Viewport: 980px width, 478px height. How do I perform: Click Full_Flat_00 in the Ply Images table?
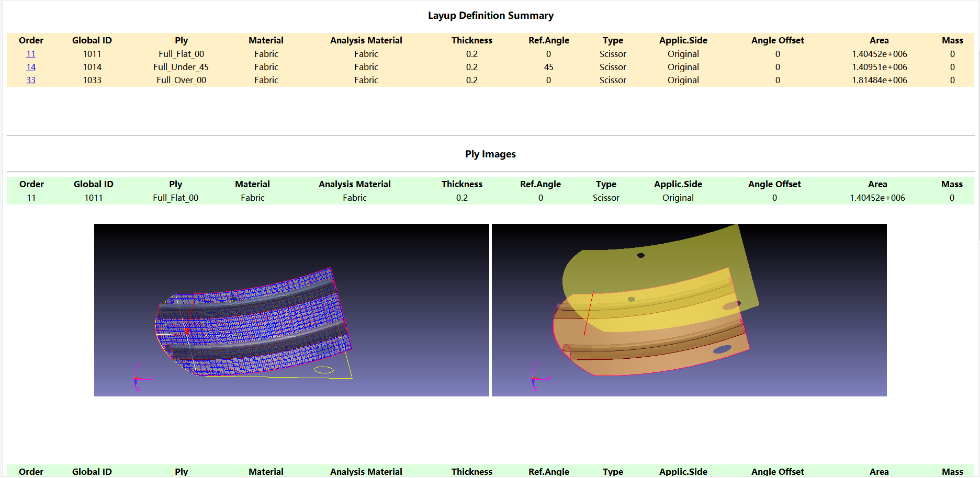click(176, 198)
